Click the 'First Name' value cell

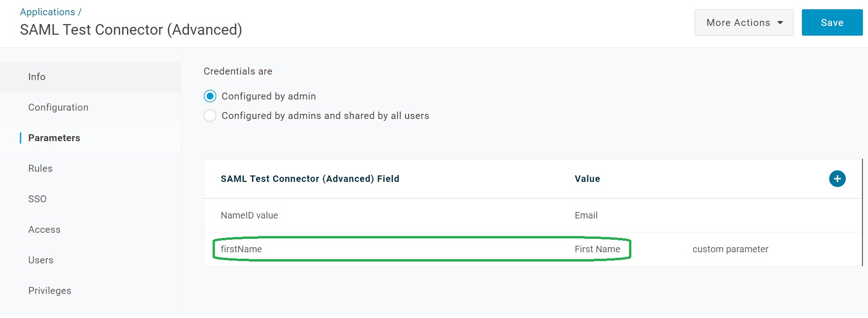597,249
